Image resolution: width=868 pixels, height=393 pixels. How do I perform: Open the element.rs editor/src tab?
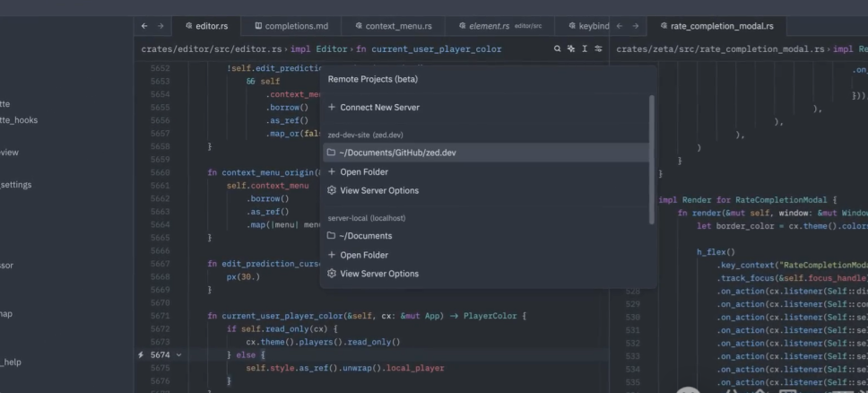click(x=500, y=26)
